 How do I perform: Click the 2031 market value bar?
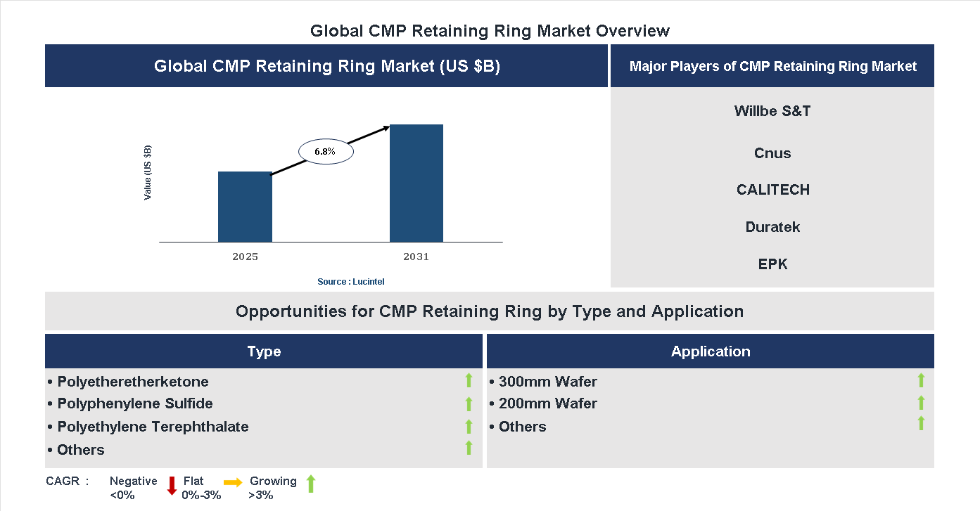pos(416,183)
